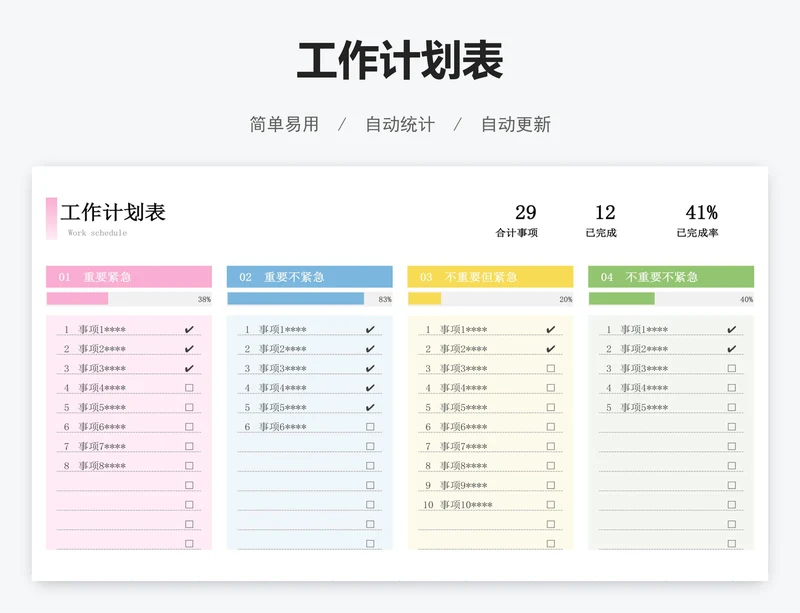Select 事项7**** in 重要紧急 list
The height and width of the screenshot is (613, 800).
tap(102, 447)
